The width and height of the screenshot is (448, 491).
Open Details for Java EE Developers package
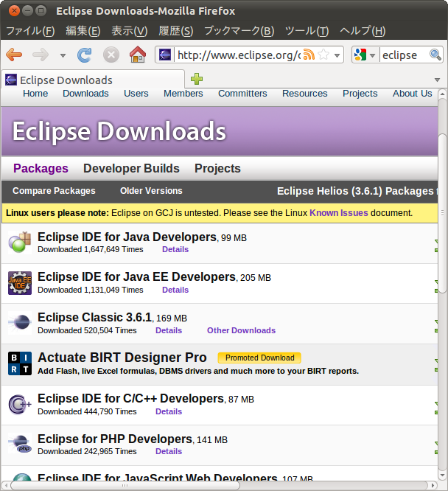pyautogui.click(x=175, y=290)
